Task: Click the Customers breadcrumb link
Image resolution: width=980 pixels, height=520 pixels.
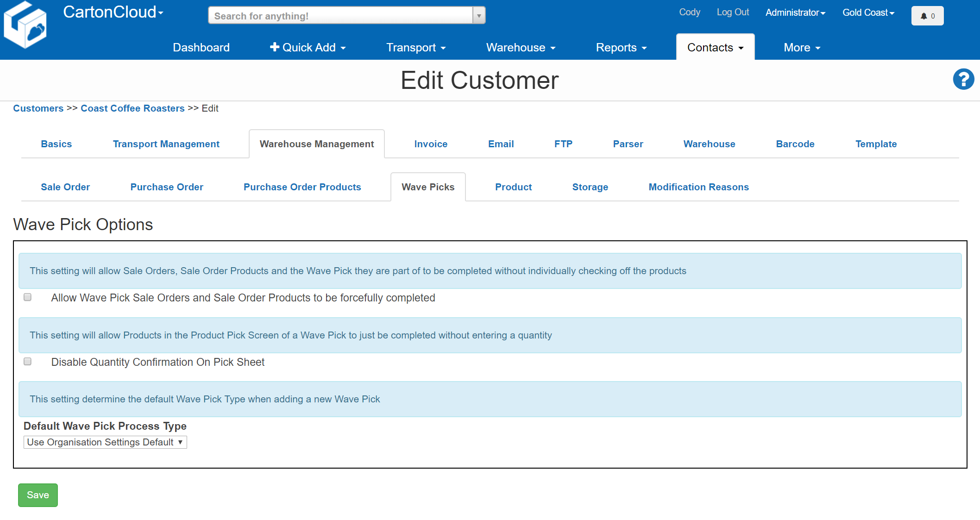Action: 38,108
